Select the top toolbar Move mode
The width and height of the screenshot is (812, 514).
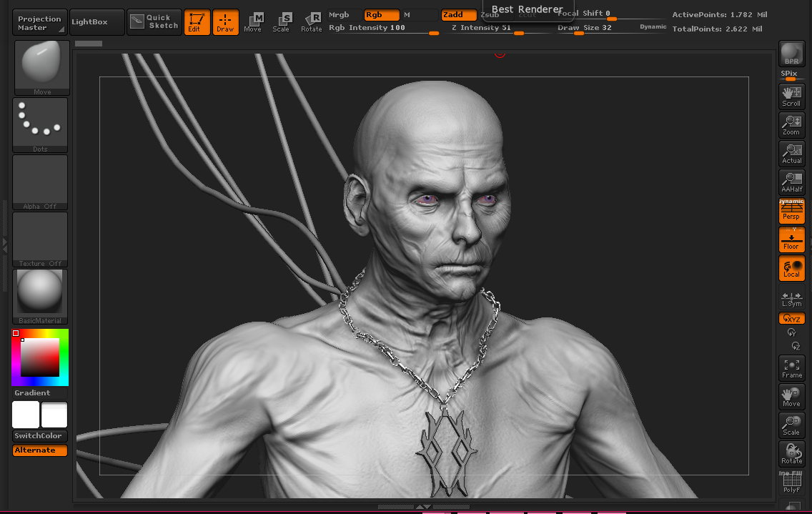(253, 22)
